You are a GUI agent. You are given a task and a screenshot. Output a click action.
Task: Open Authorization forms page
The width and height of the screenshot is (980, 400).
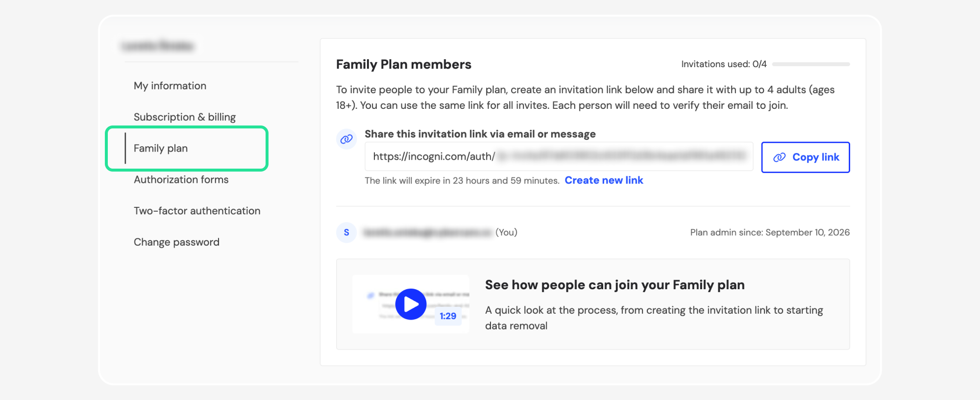tap(181, 179)
